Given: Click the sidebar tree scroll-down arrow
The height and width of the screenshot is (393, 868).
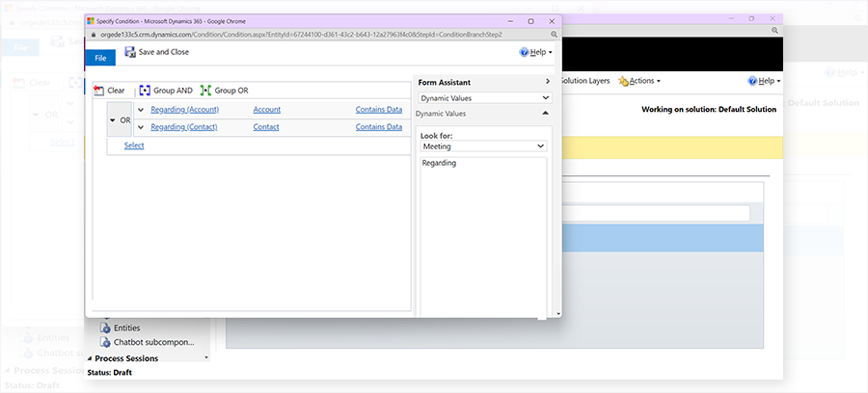Looking at the screenshot, I should tap(207, 357).
